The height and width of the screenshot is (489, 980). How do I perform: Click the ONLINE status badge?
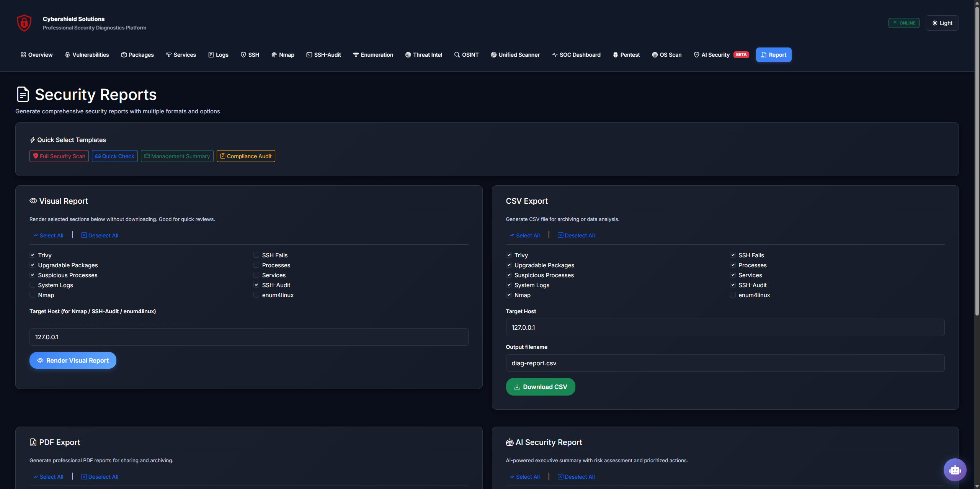point(903,23)
